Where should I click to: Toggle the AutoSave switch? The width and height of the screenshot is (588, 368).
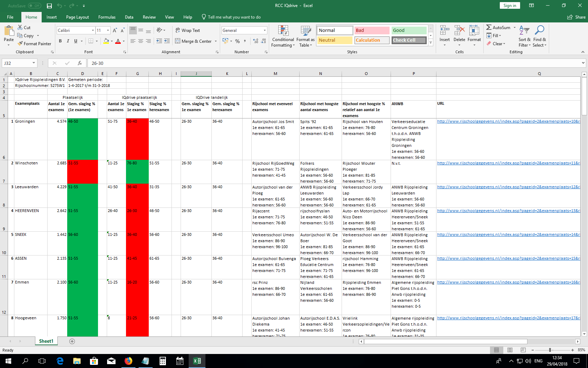(x=34, y=6)
